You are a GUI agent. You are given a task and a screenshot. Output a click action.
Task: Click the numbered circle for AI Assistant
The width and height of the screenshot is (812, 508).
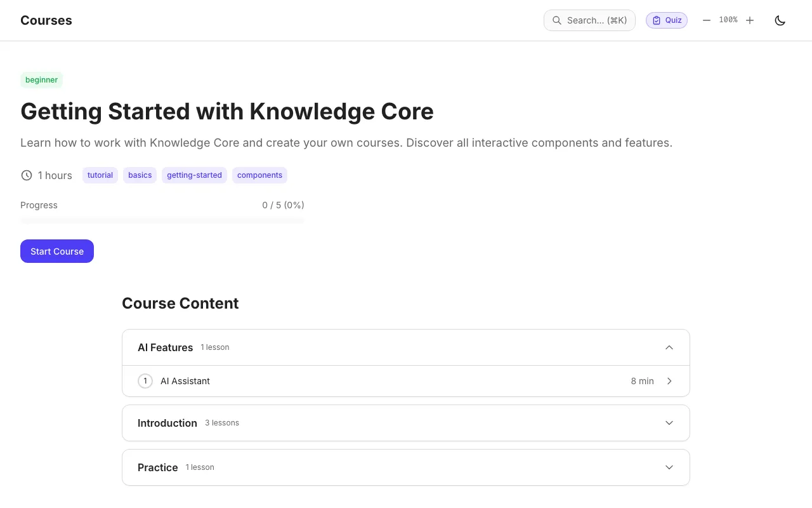pyautogui.click(x=145, y=381)
